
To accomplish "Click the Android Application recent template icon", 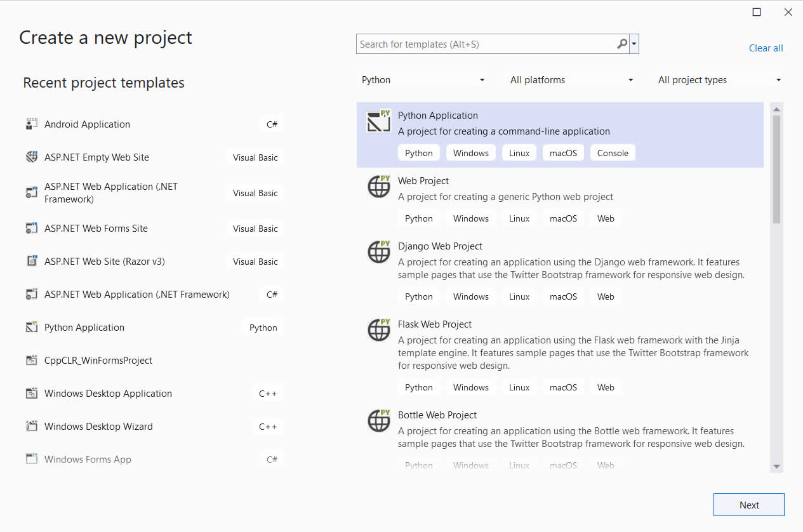I will pos(32,124).
